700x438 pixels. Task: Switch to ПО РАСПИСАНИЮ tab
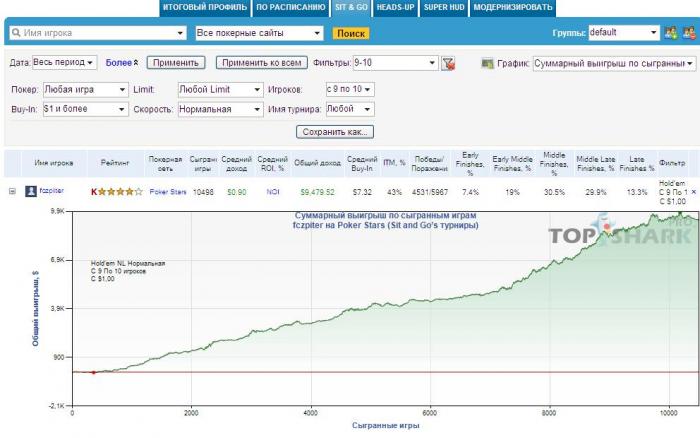(291, 8)
